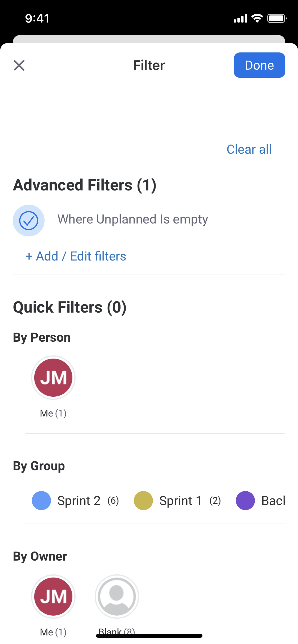Tap the partially visible Backlog group label
Viewport: 298px width, 644px height.
(273, 501)
